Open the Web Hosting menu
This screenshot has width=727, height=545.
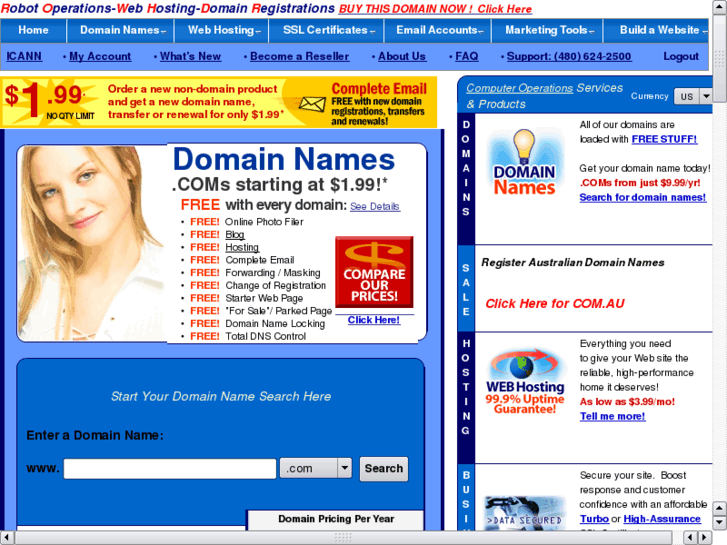click(222, 30)
